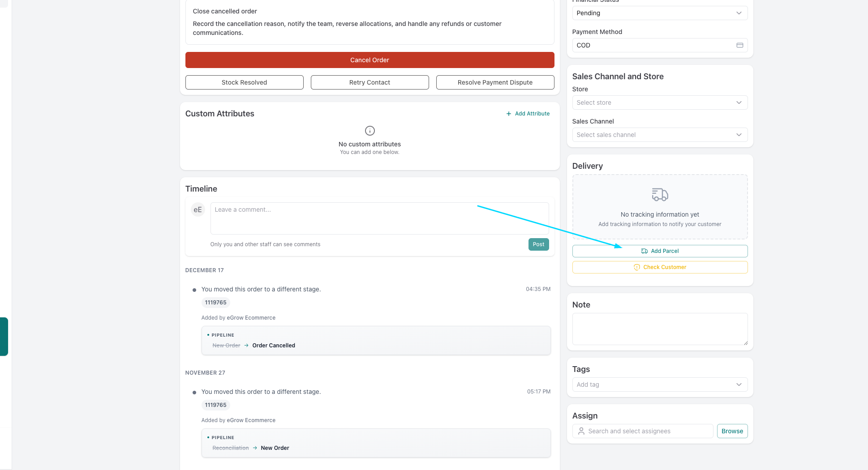Open the Select sales channel dropdown
Image resolution: width=868 pixels, height=470 pixels.
pos(659,135)
